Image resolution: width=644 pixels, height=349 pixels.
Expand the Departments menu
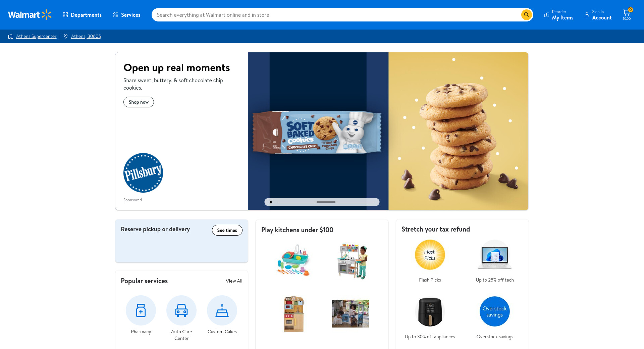pos(82,15)
